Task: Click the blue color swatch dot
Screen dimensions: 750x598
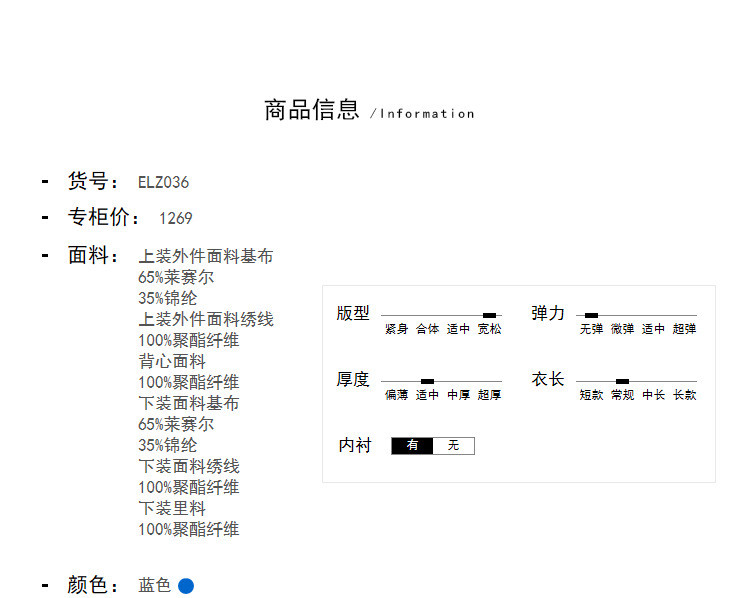Action: pyautogui.click(x=185, y=586)
